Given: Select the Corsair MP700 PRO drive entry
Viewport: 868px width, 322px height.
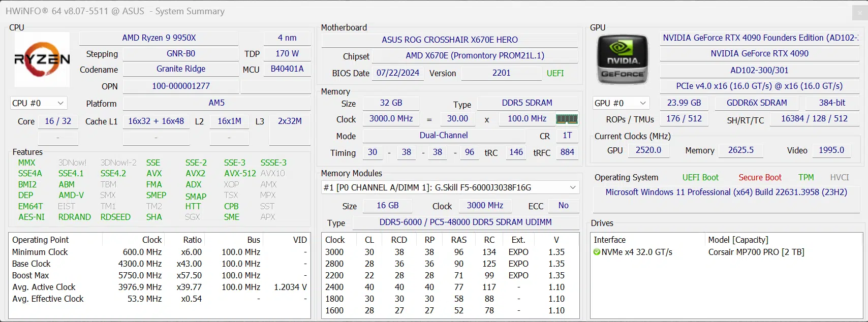Looking at the screenshot, I should coord(756,252).
